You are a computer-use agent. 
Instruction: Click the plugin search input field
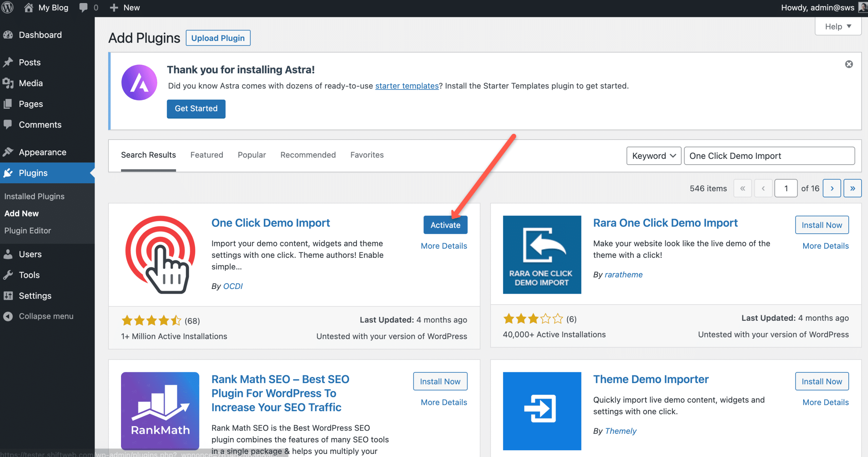[x=769, y=156]
